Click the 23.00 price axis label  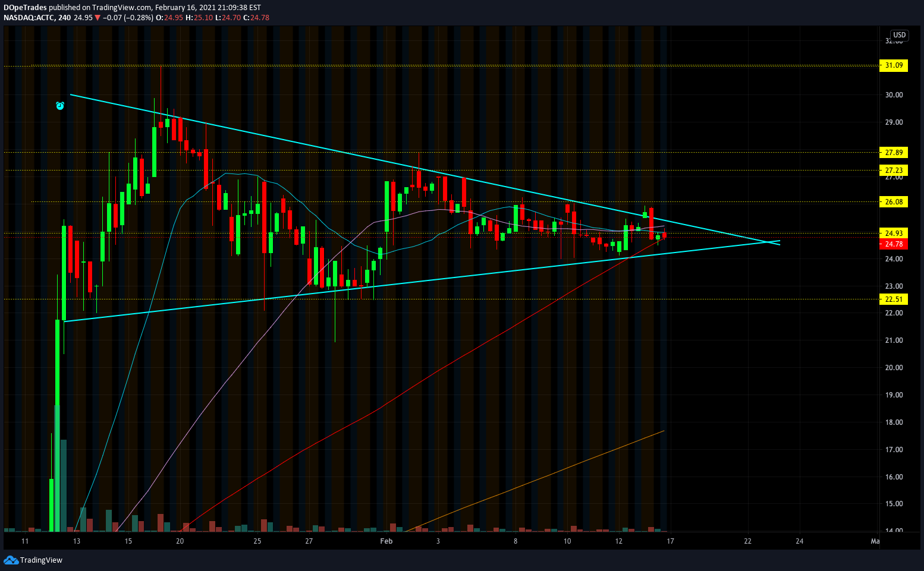[x=894, y=286]
